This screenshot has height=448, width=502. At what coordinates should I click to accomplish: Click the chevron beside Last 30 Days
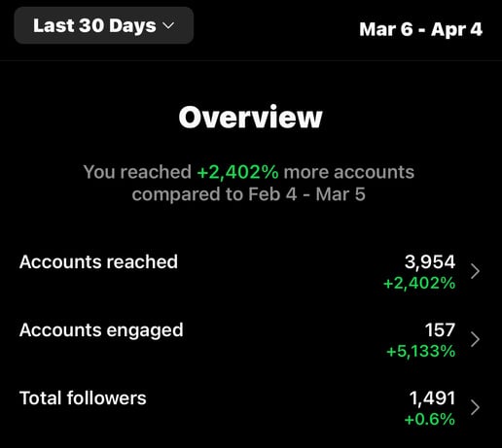168,25
